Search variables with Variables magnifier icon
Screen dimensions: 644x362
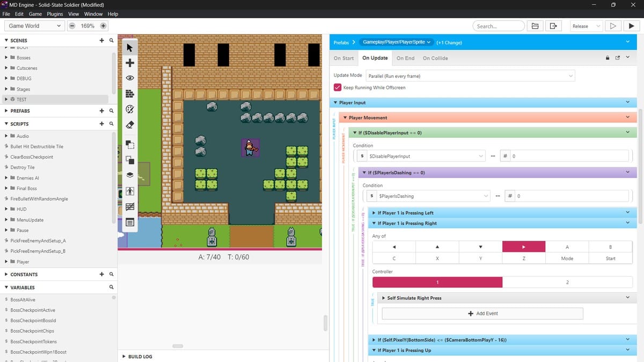pos(111,287)
